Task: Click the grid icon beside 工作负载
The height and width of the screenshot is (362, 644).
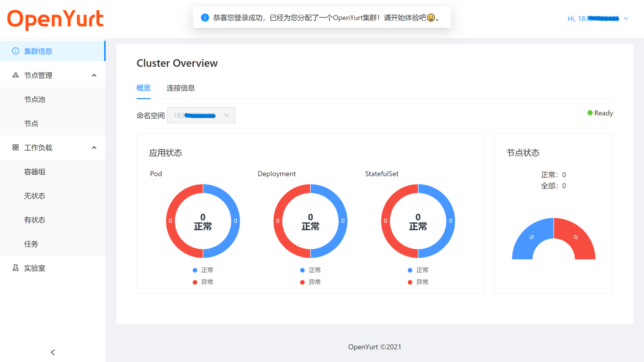Action: click(x=16, y=147)
